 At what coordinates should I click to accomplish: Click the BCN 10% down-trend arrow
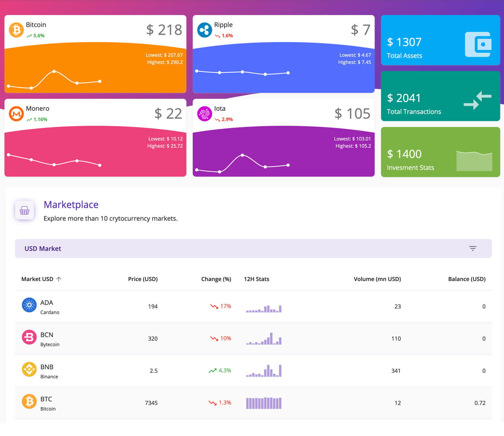coord(214,338)
